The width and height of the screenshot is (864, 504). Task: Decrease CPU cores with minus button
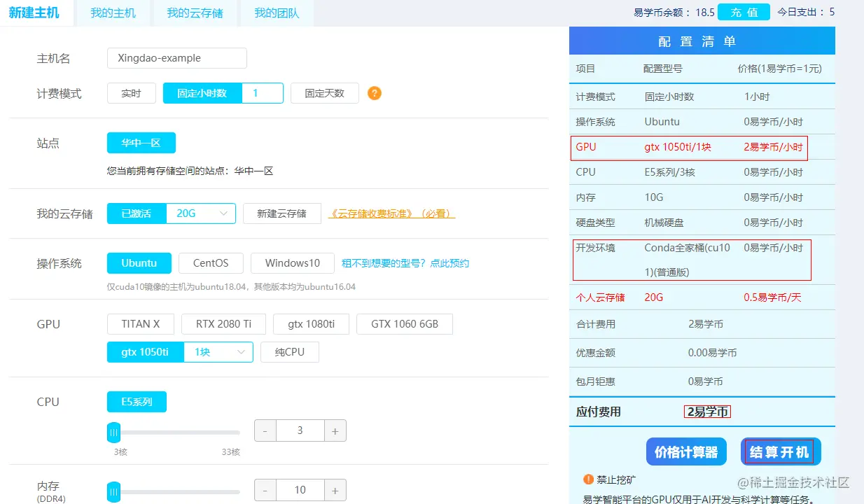tap(265, 431)
